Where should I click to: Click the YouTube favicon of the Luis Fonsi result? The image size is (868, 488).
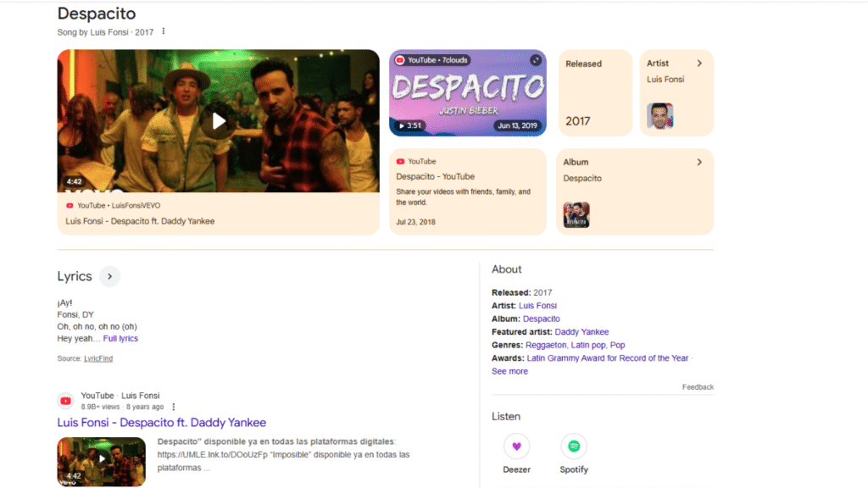click(x=66, y=401)
